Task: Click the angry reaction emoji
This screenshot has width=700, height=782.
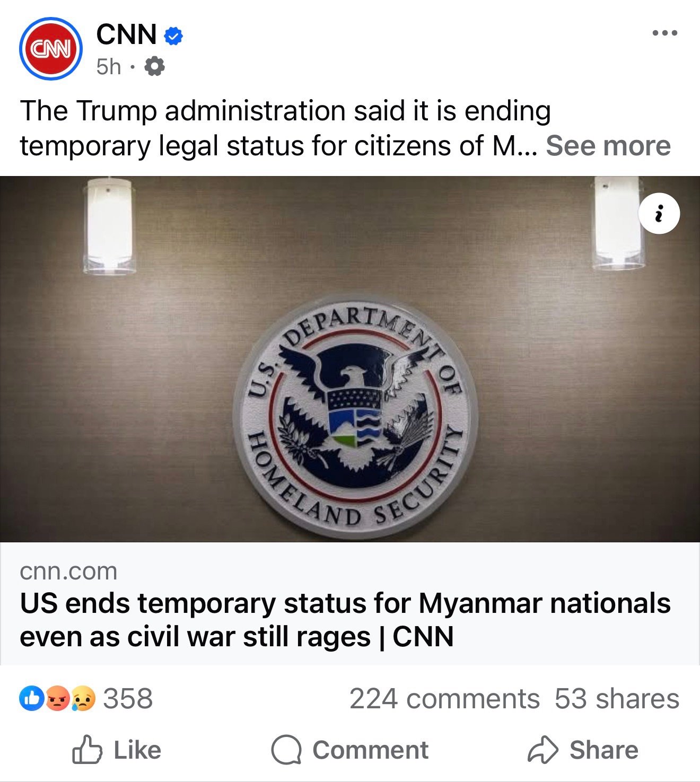Action: (x=58, y=698)
